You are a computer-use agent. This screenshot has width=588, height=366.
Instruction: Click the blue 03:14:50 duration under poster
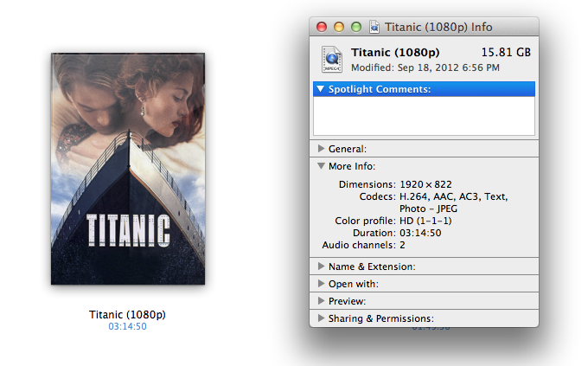pos(127,326)
